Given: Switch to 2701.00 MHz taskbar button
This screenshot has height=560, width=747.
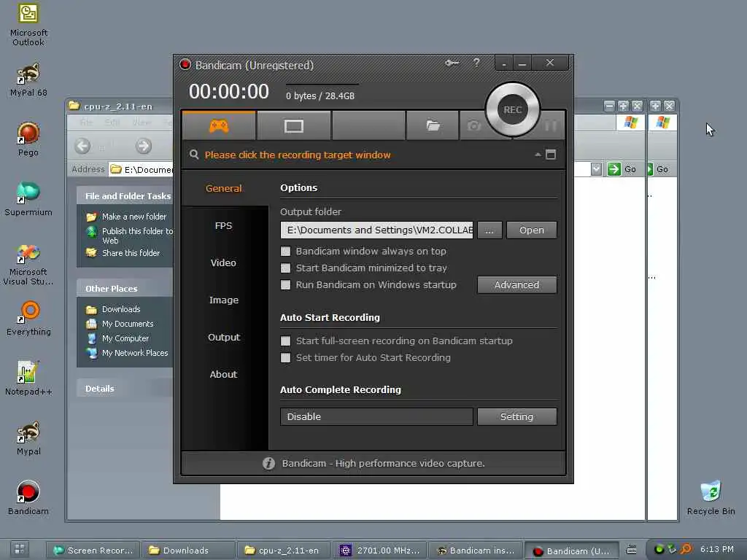Looking at the screenshot, I should (380, 551).
